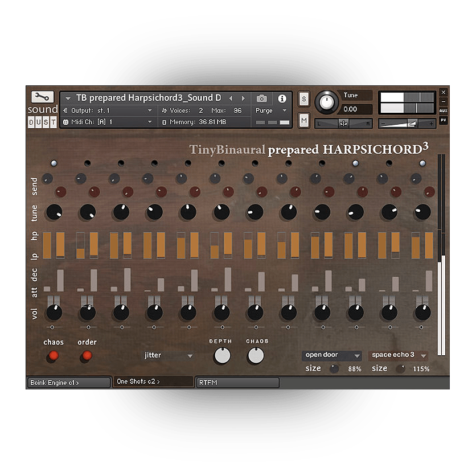Viewport: 476px width, 476px height.
Task: Click the first channel vol knob
Action: [x=54, y=313]
